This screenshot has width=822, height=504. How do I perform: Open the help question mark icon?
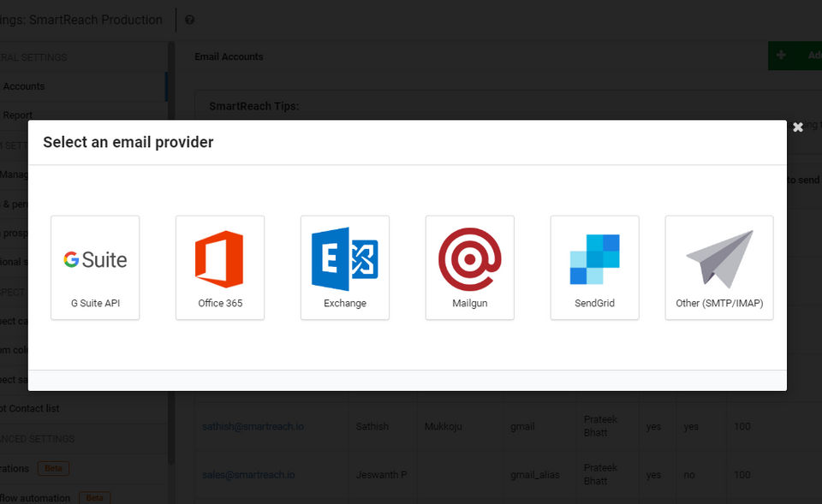click(x=189, y=20)
